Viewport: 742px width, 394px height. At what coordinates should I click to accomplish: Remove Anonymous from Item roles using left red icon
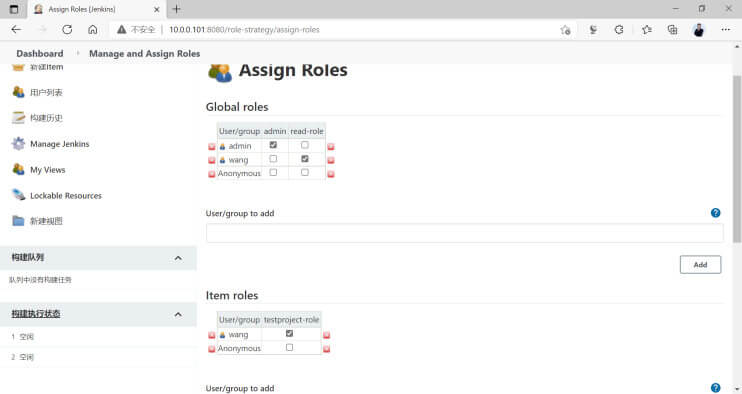(212, 349)
